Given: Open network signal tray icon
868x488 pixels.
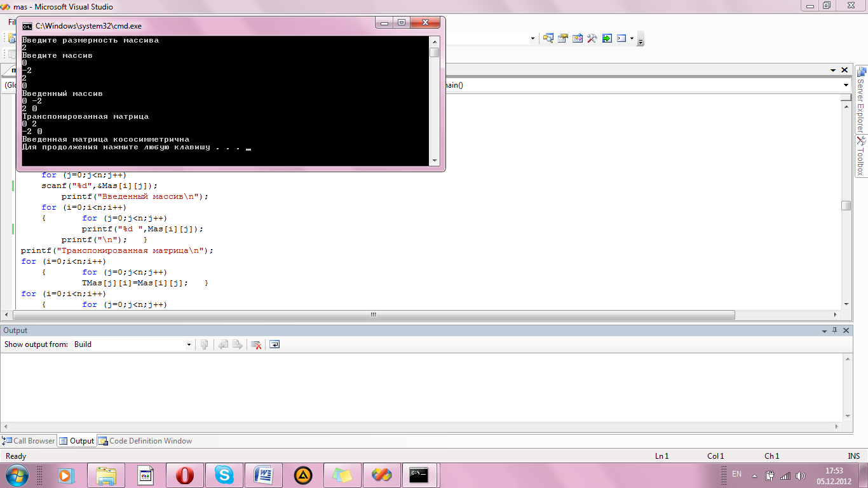Looking at the screenshot, I should click(x=785, y=475).
